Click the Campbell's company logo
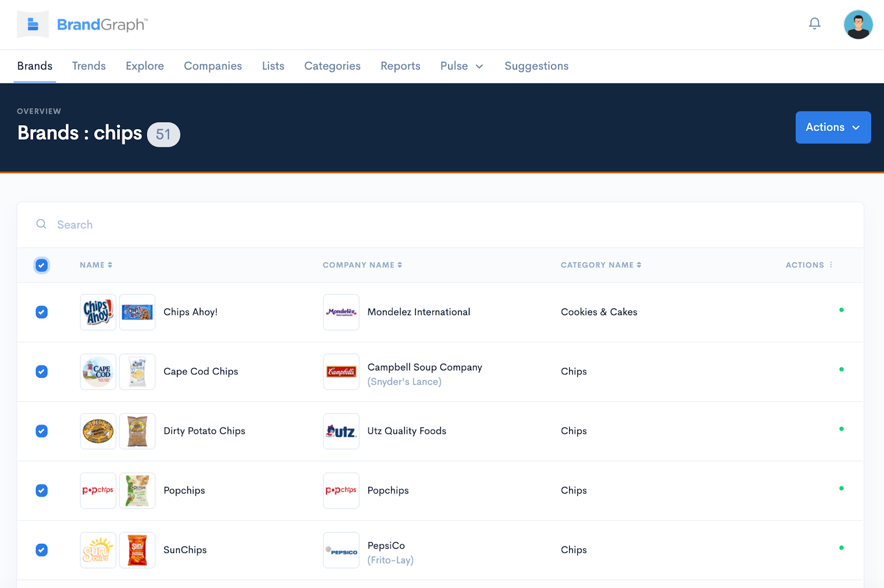This screenshot has width=884, height=588. 341,372
